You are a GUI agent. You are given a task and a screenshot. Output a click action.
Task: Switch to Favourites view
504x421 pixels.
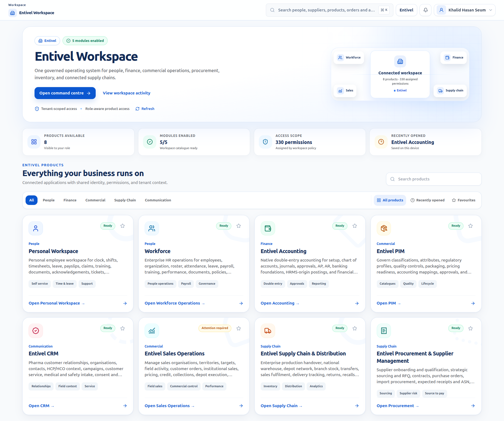click(x=464, y=200)
